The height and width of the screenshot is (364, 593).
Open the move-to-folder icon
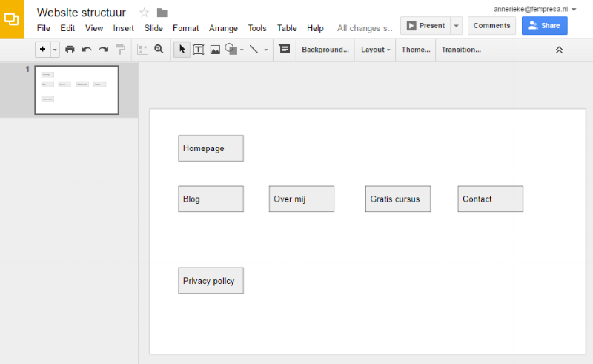(162, 13)
